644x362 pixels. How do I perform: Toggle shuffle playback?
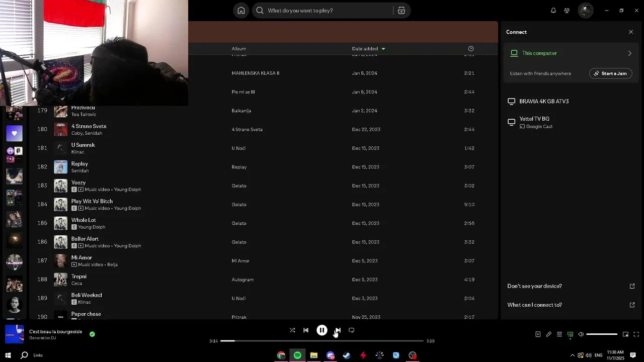(292, 330)
